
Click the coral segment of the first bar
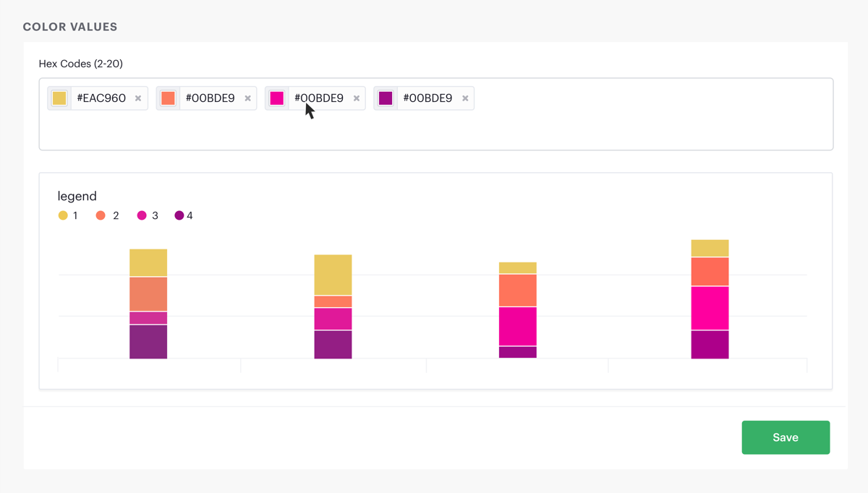[x=148, y=294]
